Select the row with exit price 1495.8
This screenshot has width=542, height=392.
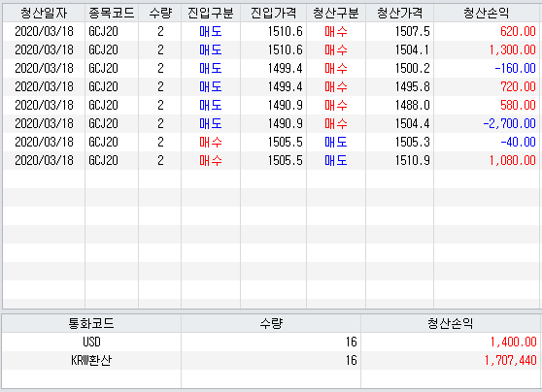click(271, 86)
